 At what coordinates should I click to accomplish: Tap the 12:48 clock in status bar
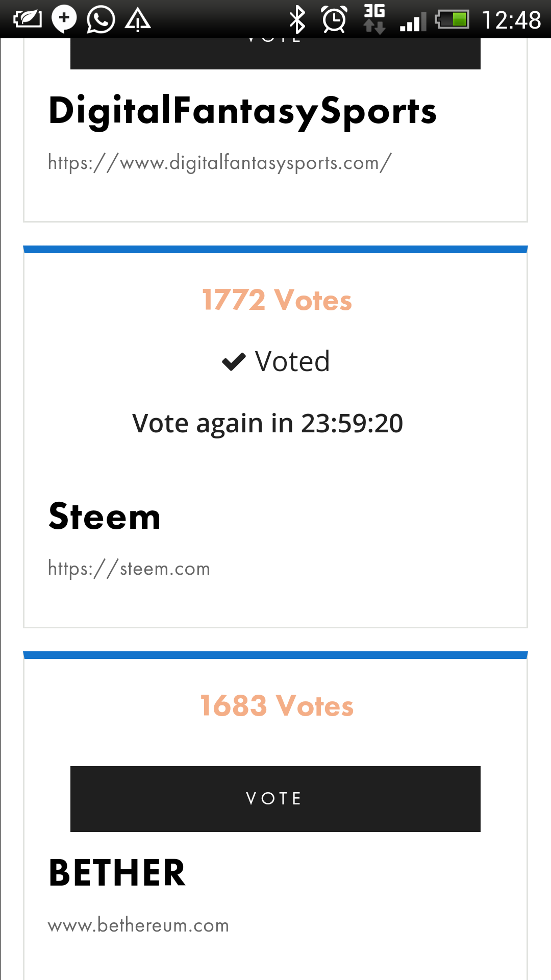tap(511, 20)
